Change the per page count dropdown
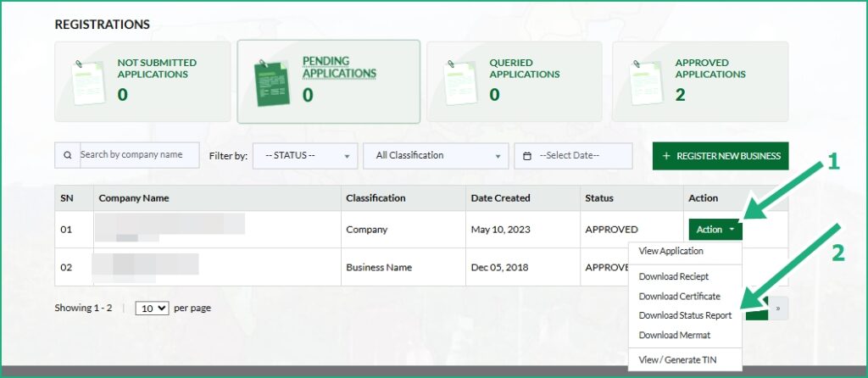The image size is (868, 378). (x=153, y=309)
